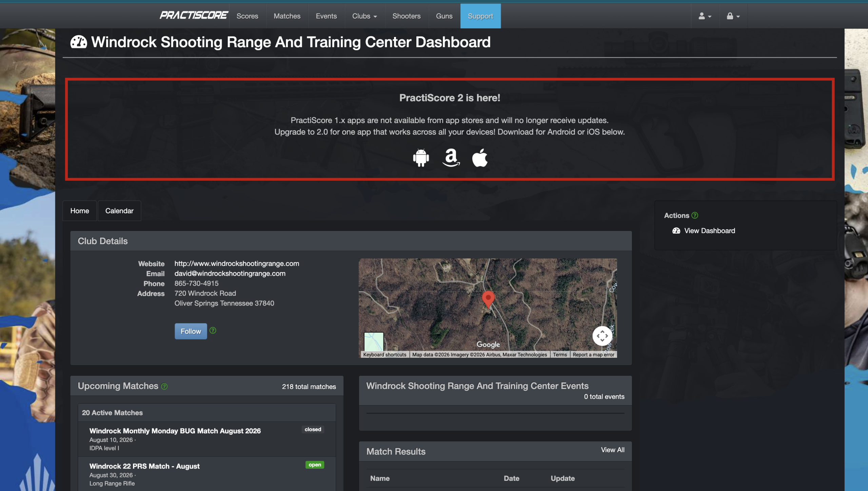The width and height of the screenshot is (868, 491).
Task: Open help icon beside Upcoming Matches
Action: (164, 386)
